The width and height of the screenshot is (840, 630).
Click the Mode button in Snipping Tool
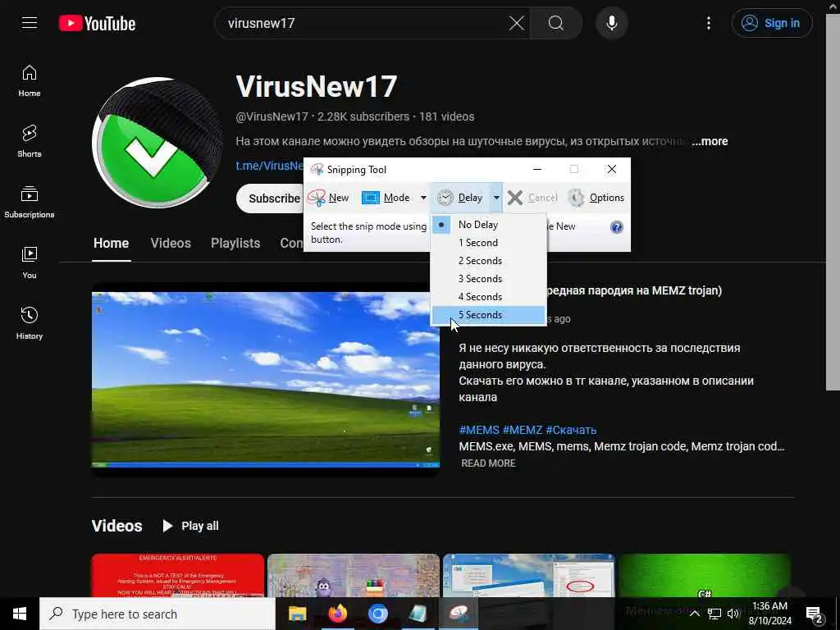387,198
